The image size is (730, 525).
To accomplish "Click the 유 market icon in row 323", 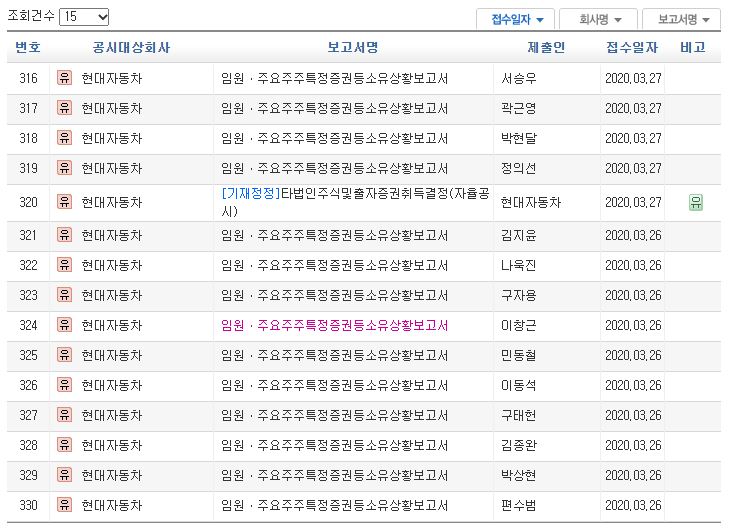I will (64, 295).
